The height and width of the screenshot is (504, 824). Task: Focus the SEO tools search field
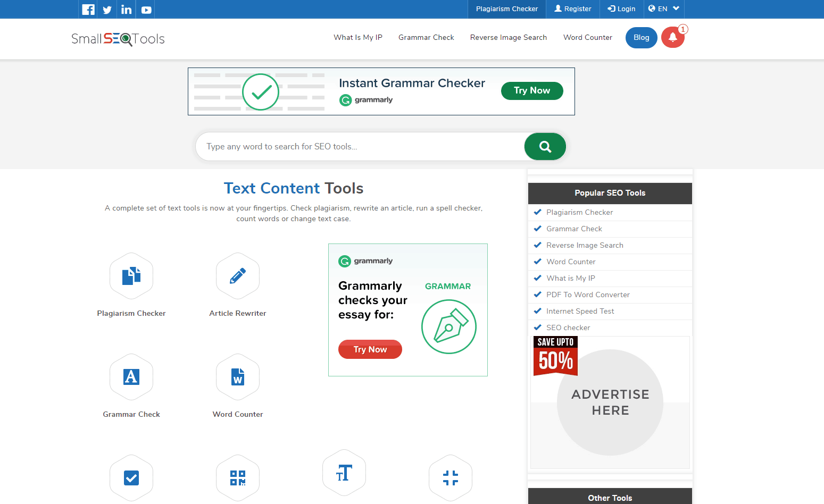point(360,147)
